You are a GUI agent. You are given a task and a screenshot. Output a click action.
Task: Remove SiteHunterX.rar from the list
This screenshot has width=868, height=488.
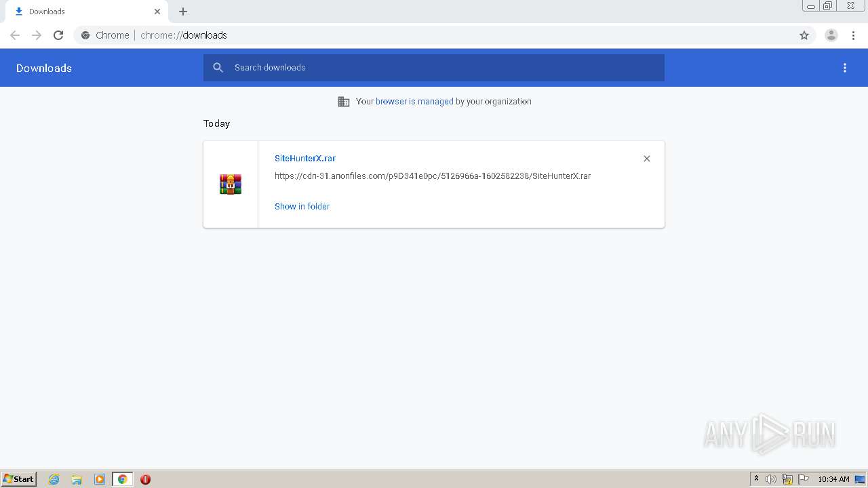(647, 159)
